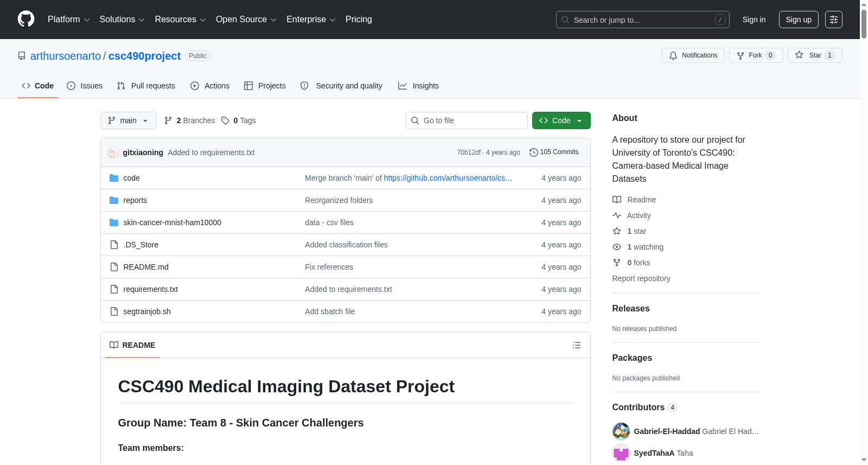The width and height of the screenshot is (868, 465).
Task: Click the book icon beside Readme
Action: [617, 200]
